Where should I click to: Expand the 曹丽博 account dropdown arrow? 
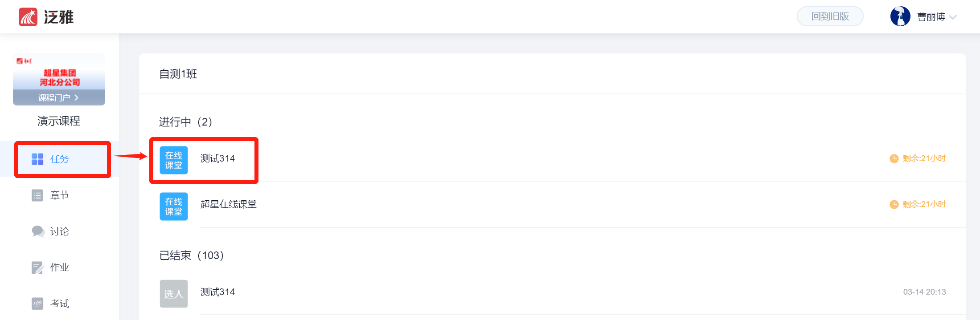[953, 17]
